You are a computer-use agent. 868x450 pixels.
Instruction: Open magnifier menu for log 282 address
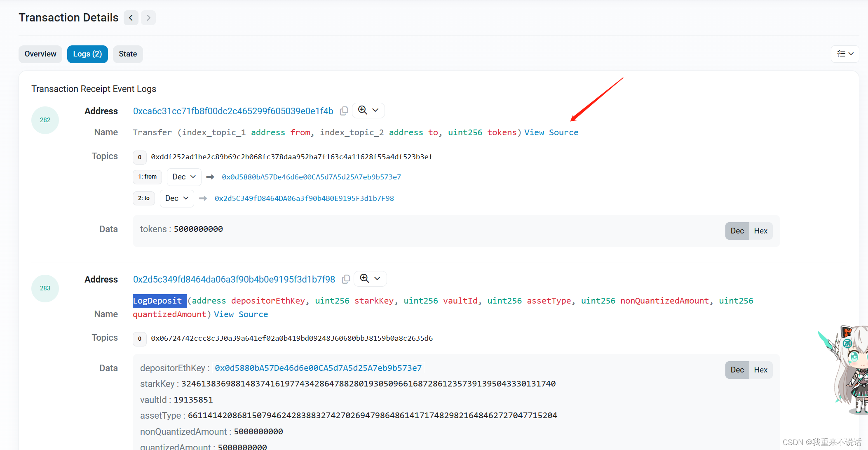point(368,111)
